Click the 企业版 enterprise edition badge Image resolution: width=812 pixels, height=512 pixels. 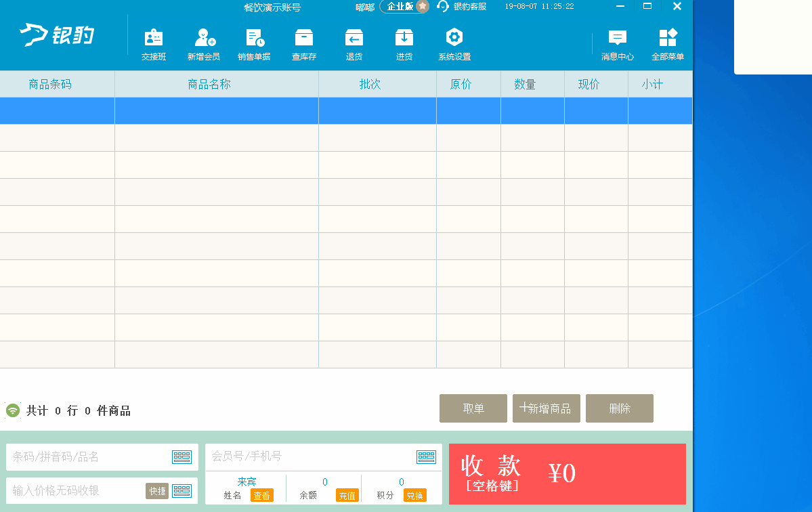404,6
